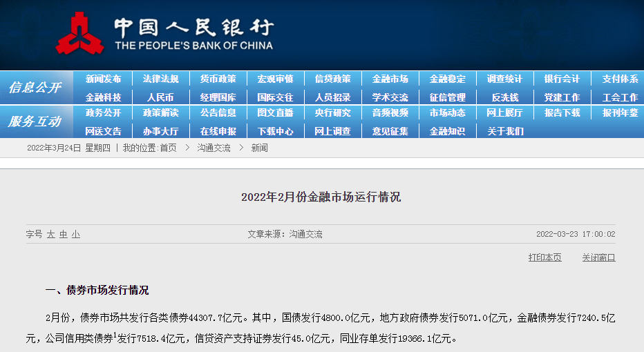
Task: Click 打印本页 link
Action: [x=544, y=257]
